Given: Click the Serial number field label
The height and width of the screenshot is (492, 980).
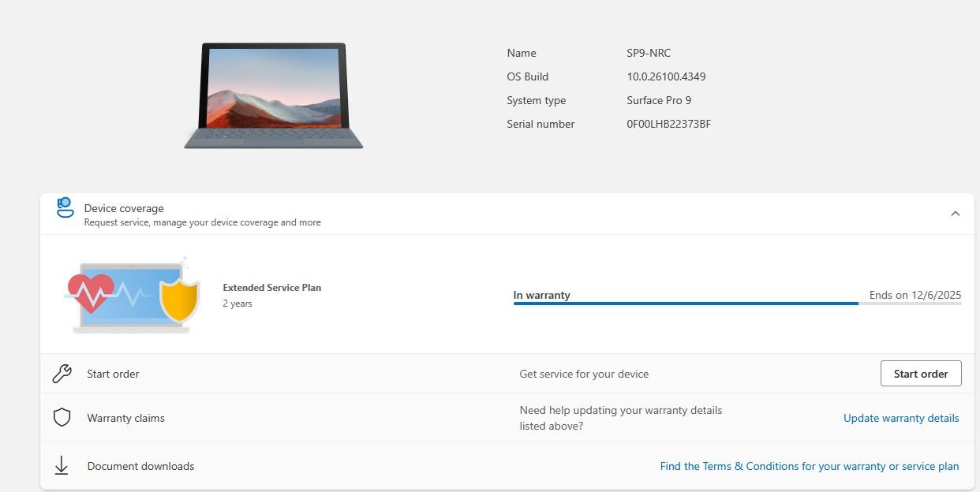Looking at the screenshot, I should click(x=540, y=124).
